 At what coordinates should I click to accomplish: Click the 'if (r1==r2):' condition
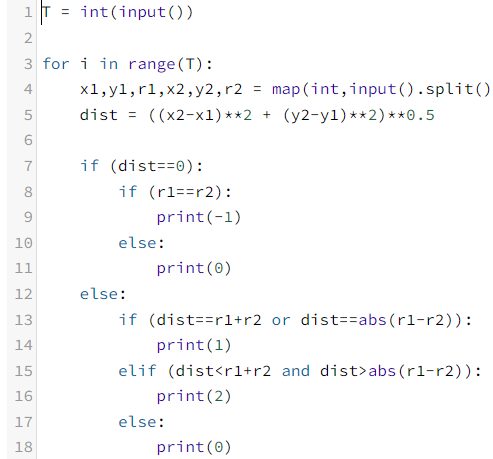[175, 192]
